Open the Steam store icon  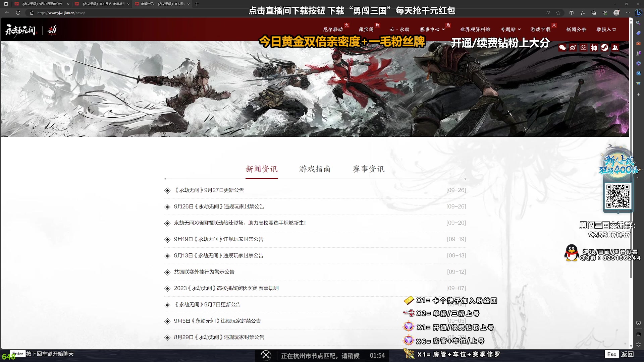[x=604, y=48]
